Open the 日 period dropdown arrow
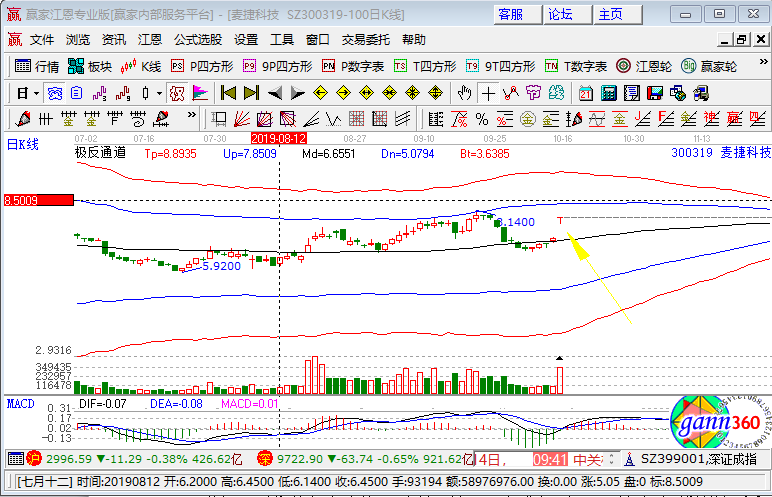772x497 pixels. click(36, 93)
